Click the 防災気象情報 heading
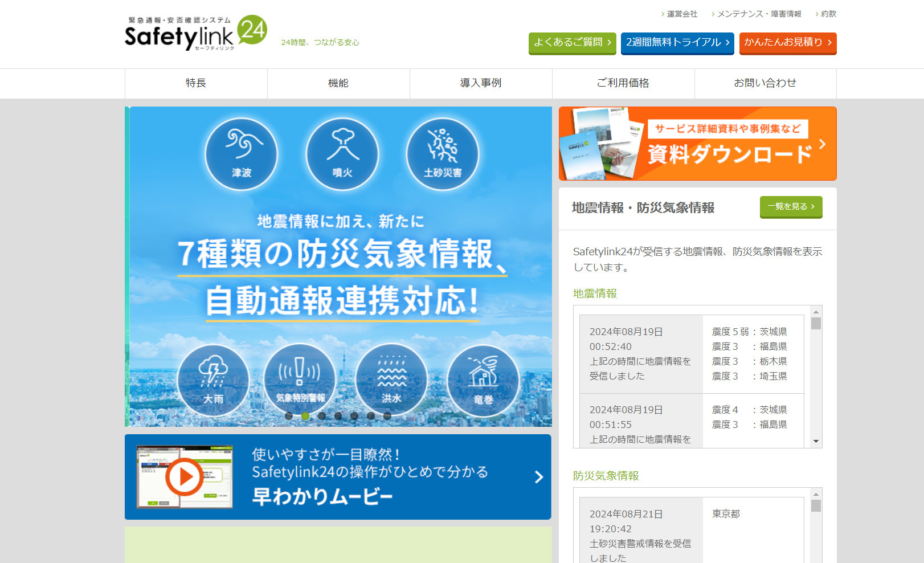The width and height of the screenshot is (924, 563). 606,476
